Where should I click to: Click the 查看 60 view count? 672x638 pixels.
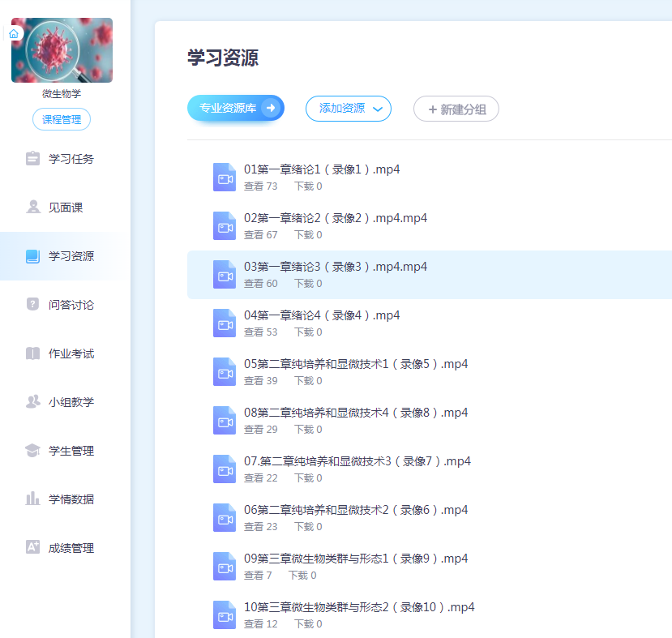click(260, 284)
